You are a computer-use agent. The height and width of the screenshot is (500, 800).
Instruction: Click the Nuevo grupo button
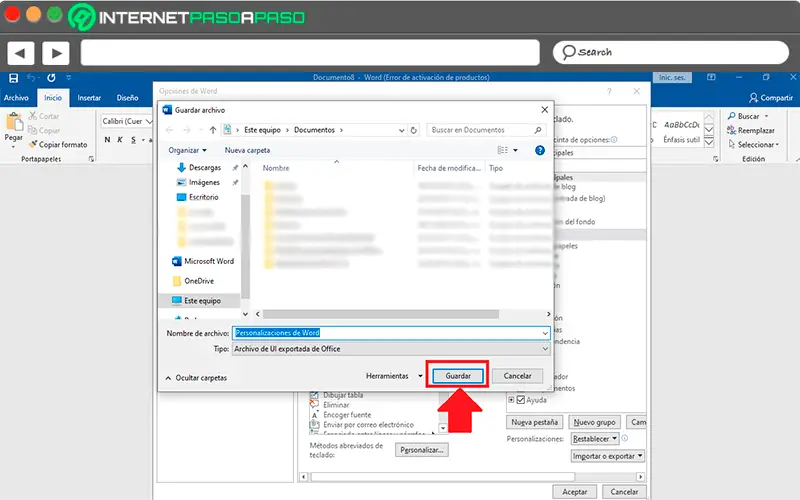(x=594, y=422)
